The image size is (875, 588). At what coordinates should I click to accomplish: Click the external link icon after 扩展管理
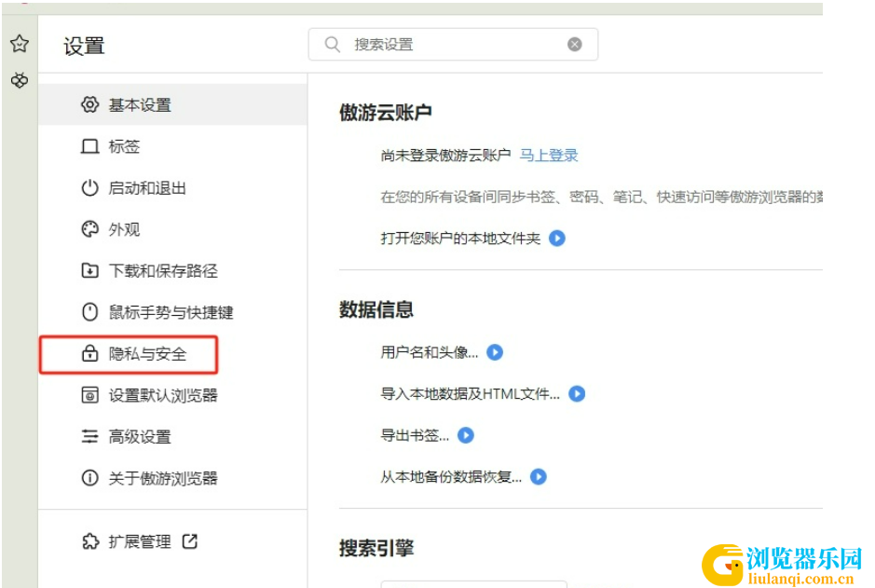click(190, 541)
